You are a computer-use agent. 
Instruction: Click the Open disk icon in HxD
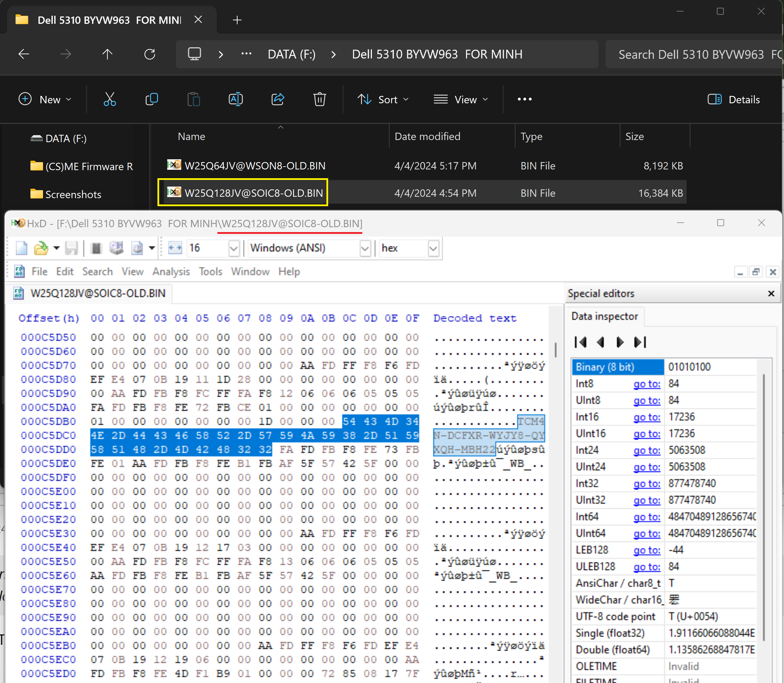[x=116, y=248]
